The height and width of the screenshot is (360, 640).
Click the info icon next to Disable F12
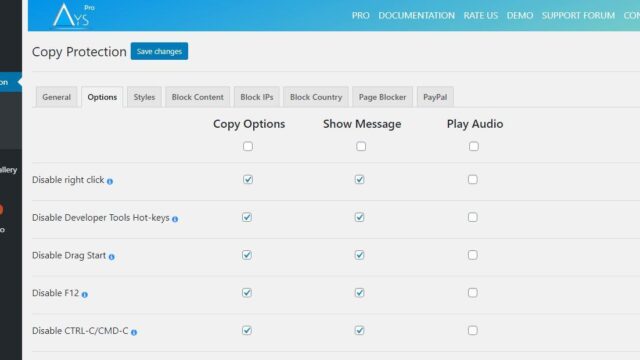tap(84, 294)
